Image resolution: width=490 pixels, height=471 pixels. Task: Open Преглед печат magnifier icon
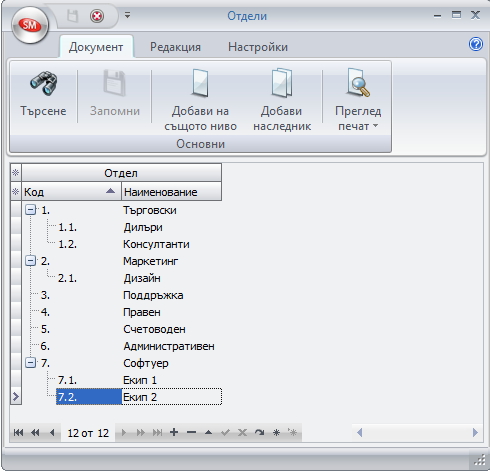click(358, 82)
